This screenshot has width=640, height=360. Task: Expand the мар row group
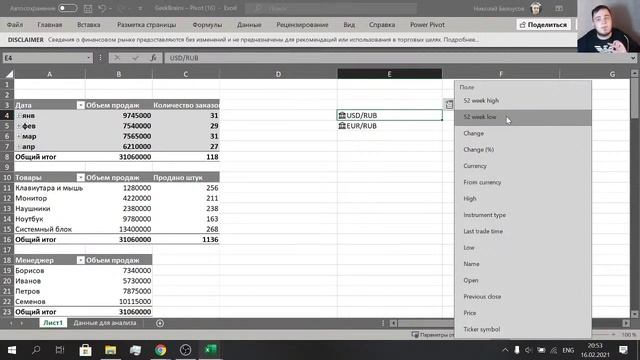click(x=18, y=136)
